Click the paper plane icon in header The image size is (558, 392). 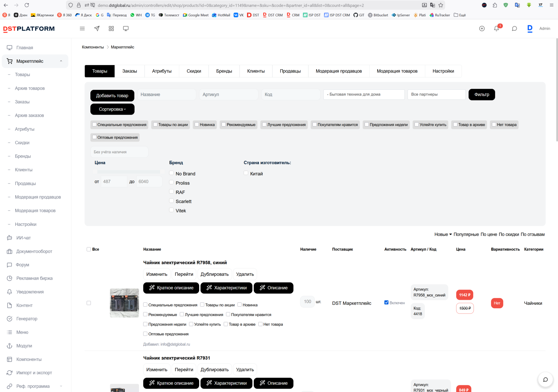pyautogui.click(x=97, y=28)
